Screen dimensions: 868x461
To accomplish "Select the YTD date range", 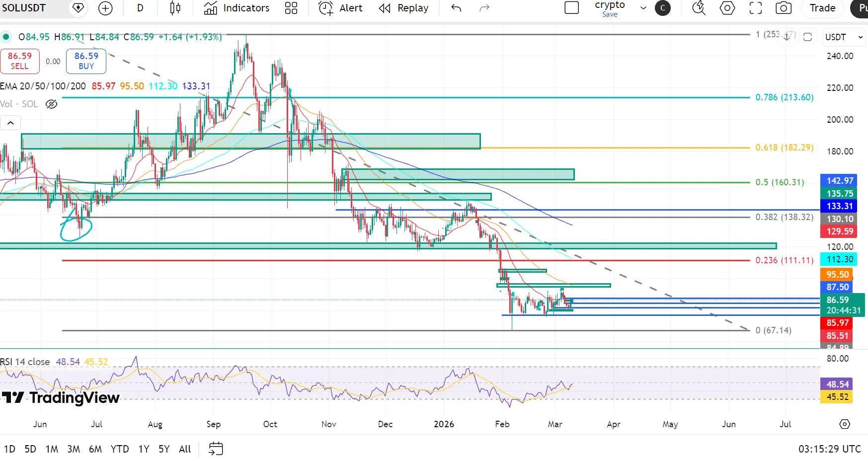I will (120, 449).
